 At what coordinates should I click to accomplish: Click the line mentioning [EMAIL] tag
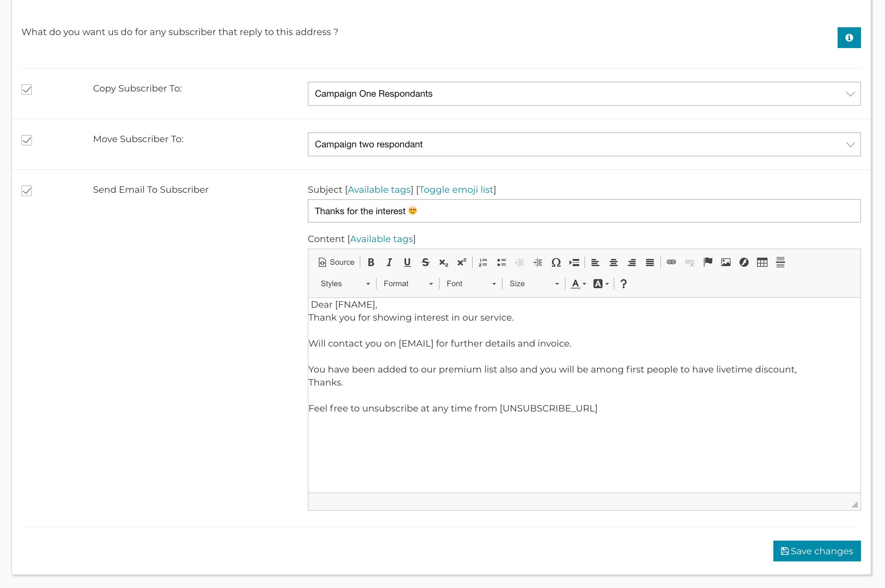click(440, 344)
